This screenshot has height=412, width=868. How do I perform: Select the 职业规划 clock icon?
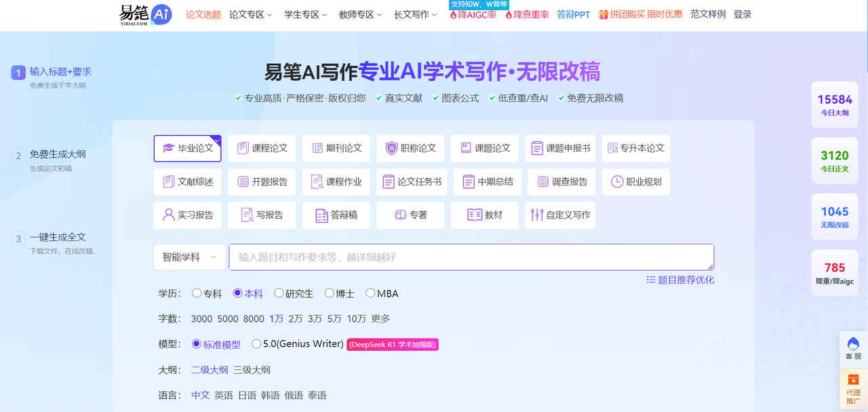617,182
